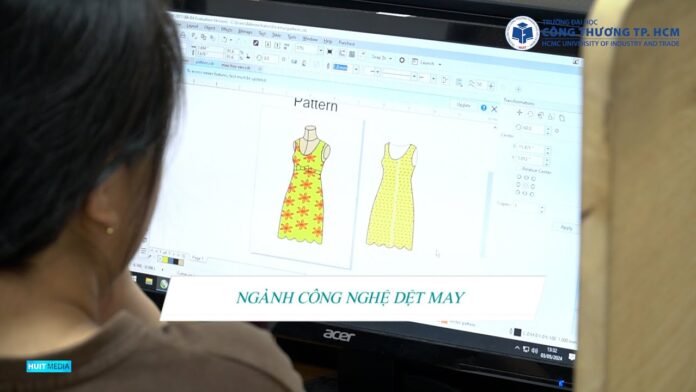Image resolution: width=696 pixels, height=392 pixels.
Task: Select the center anchor point radio
Action: tap(526, 185)
